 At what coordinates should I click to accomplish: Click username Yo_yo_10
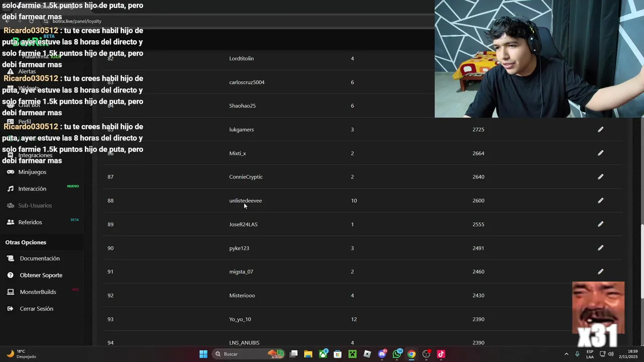[240, 319]
